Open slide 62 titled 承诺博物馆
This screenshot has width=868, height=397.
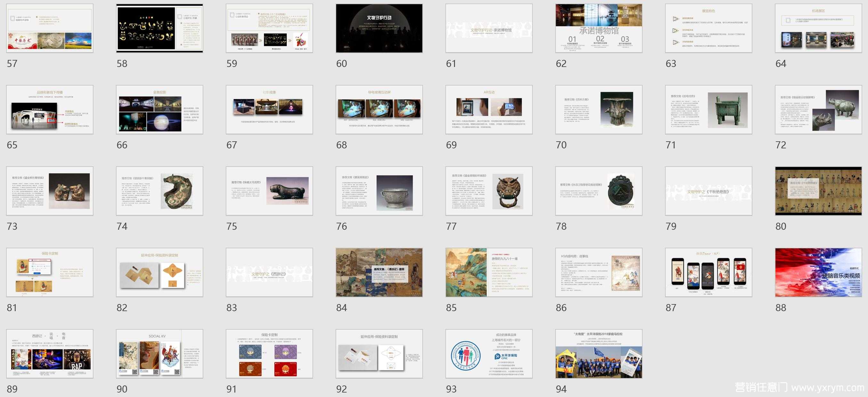point(599,28)
